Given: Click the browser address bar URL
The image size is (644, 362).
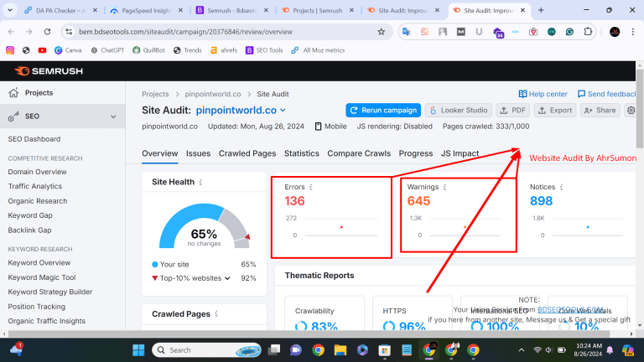Looking at the screenshot, I should point(185,32).
